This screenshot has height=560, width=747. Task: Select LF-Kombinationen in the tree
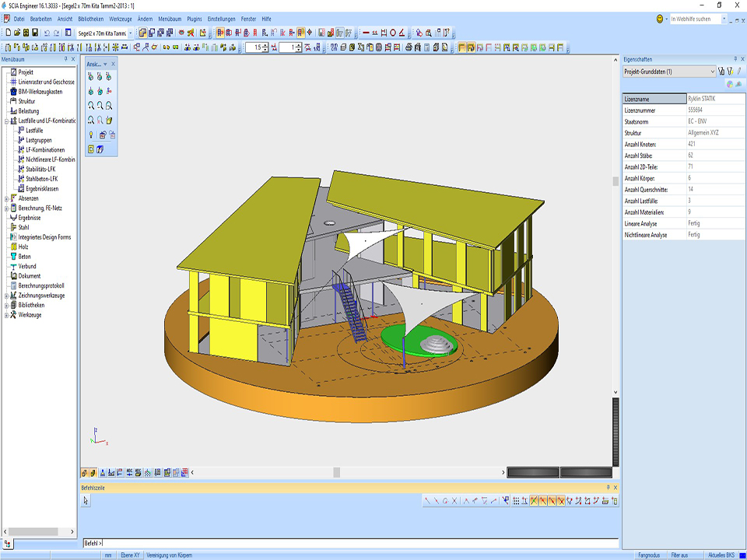pyautogui.click(x=45, y=150)
